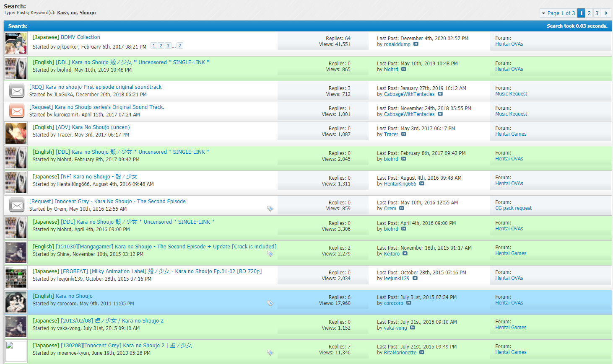
Task: View Keitaro's profile link
Action: 392,254
